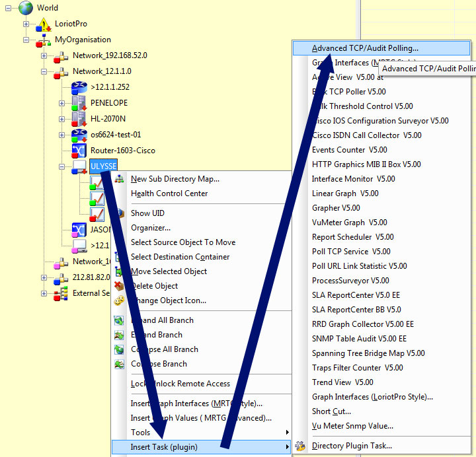Click the ULYSSE computer icon

(x=79, y=167)
